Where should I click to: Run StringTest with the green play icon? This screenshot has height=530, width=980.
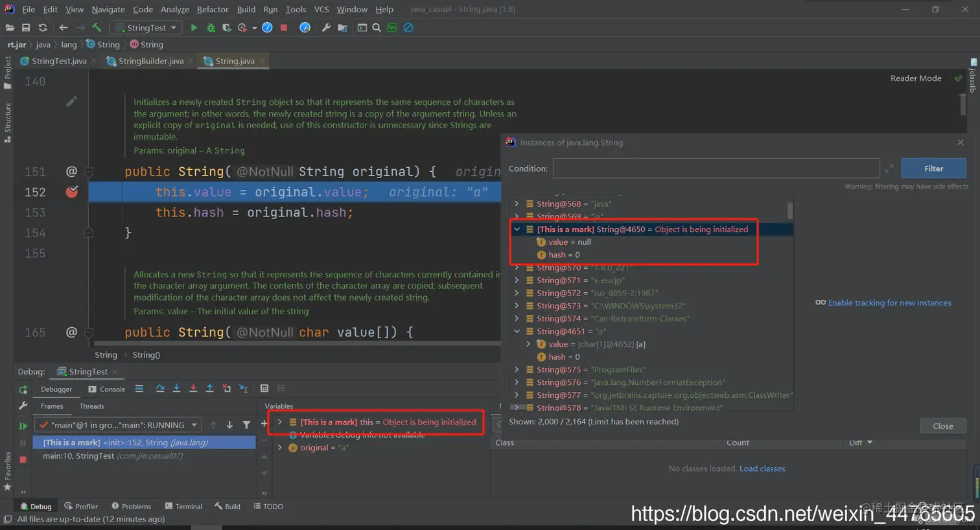click(x=194, y=28)
